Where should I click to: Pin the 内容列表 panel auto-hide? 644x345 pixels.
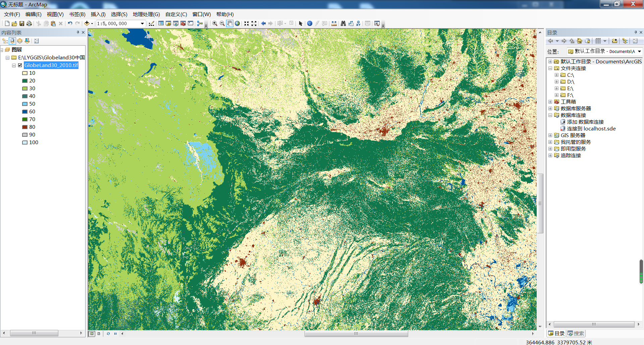pos(78,32)
